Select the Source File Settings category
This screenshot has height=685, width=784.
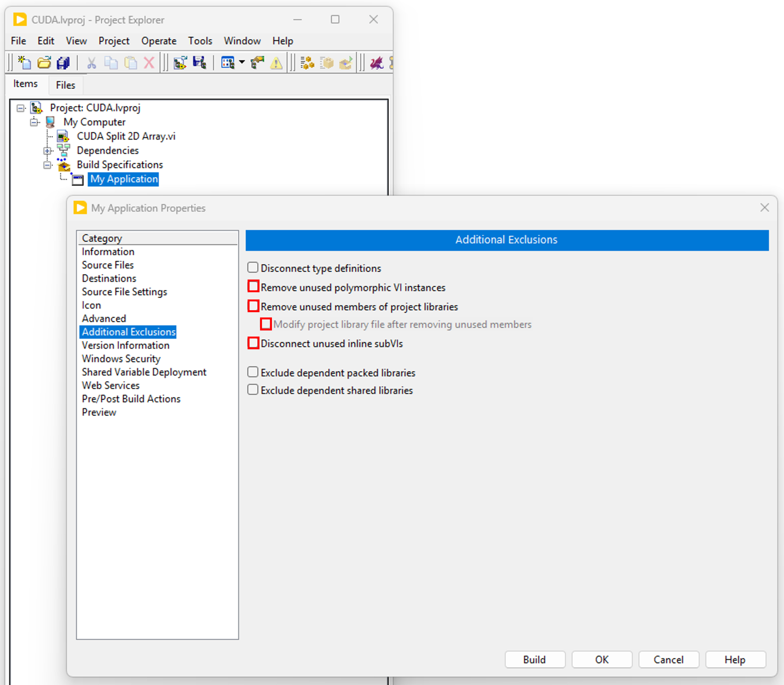click(124, 292)
